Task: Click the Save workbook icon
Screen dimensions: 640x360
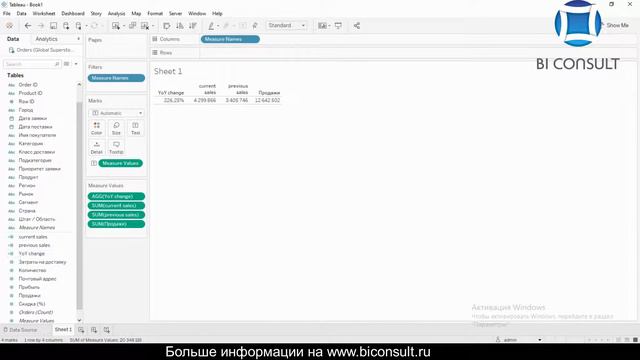Action: pyautogui.click(x=53, y=26)
